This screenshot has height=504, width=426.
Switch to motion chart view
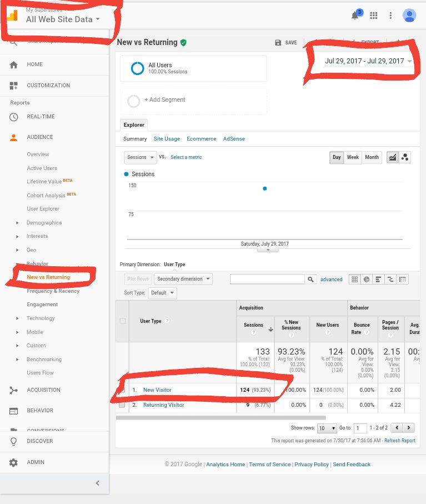tap(405, 157)
